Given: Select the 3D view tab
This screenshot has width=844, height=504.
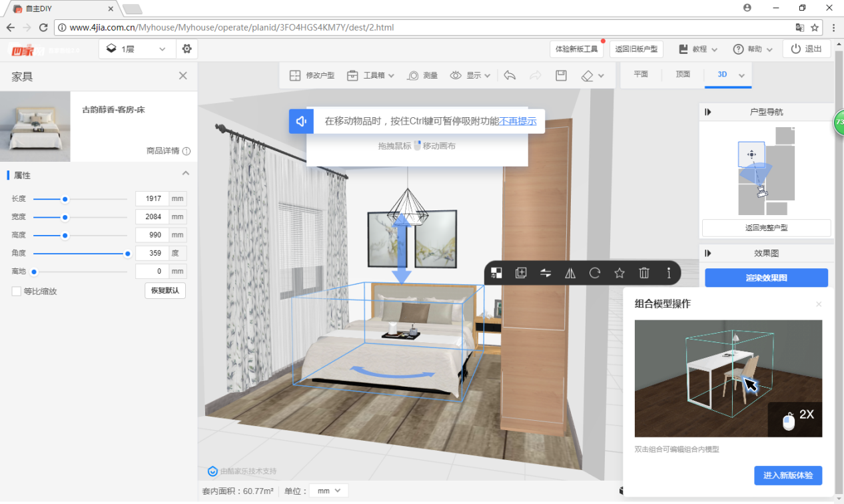Looking at the screenshot, I should (x=722, y=75).
